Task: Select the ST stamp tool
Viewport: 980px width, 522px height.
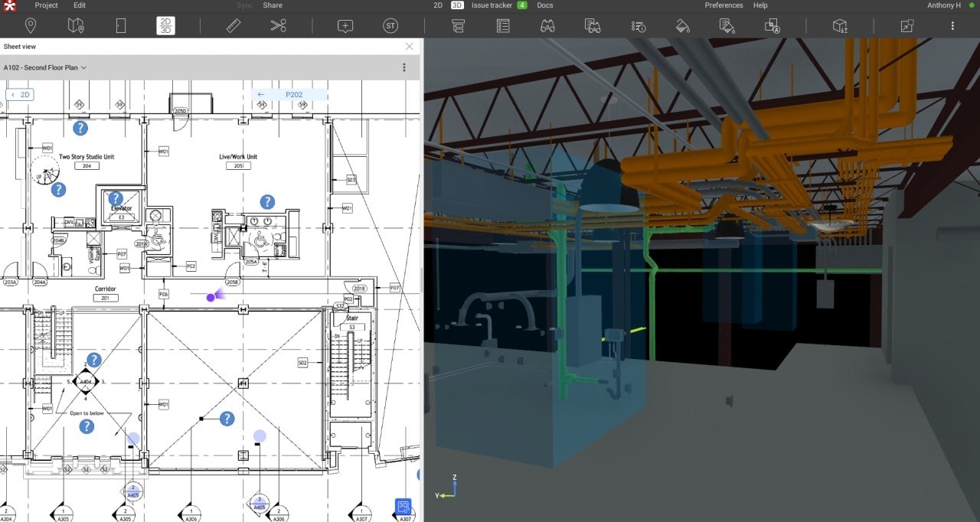Action: (x=390, y=25)
